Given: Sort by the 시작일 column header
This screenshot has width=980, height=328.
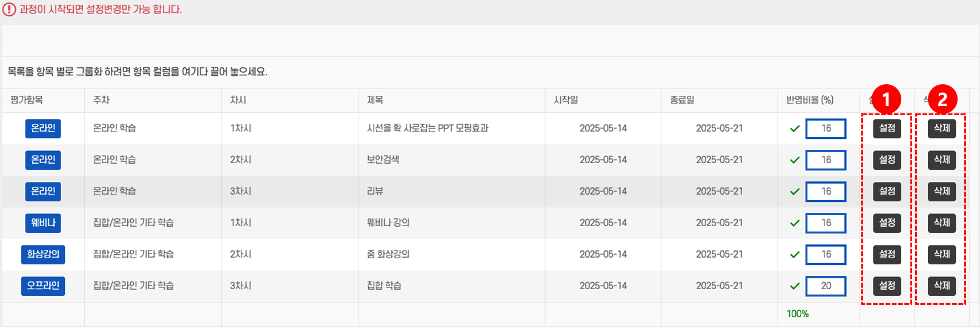Looking at the screenshot, I should pos(566,100).
